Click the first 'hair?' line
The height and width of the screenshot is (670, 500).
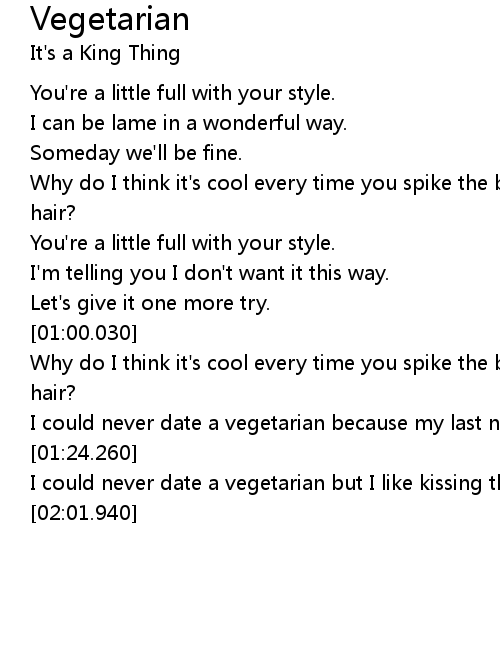[53, 213]
